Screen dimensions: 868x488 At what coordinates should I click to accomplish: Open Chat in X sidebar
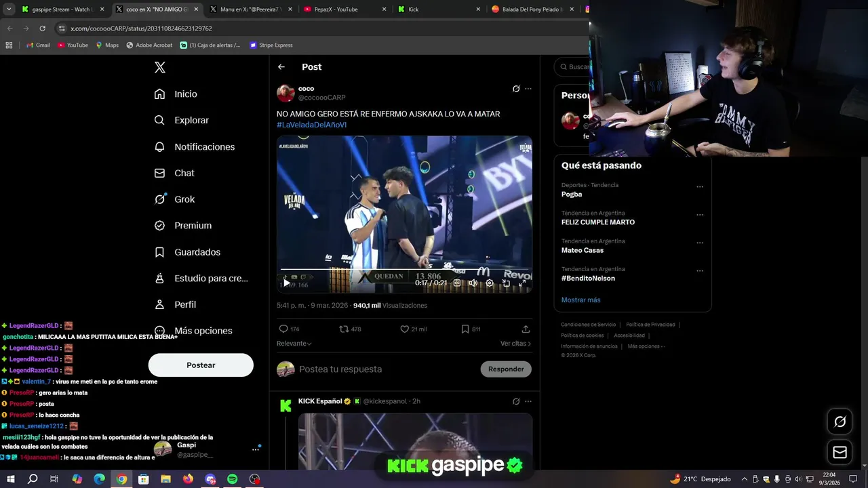(174, 173)
